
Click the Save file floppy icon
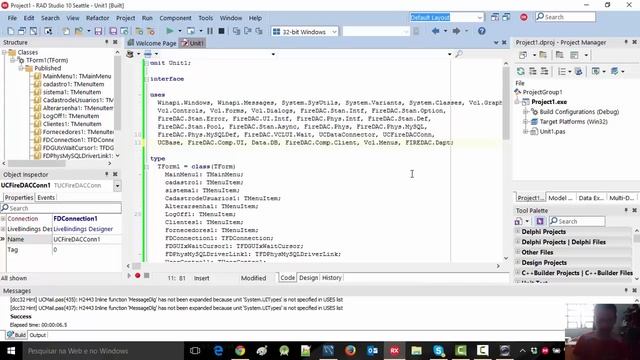pos(98,31)
